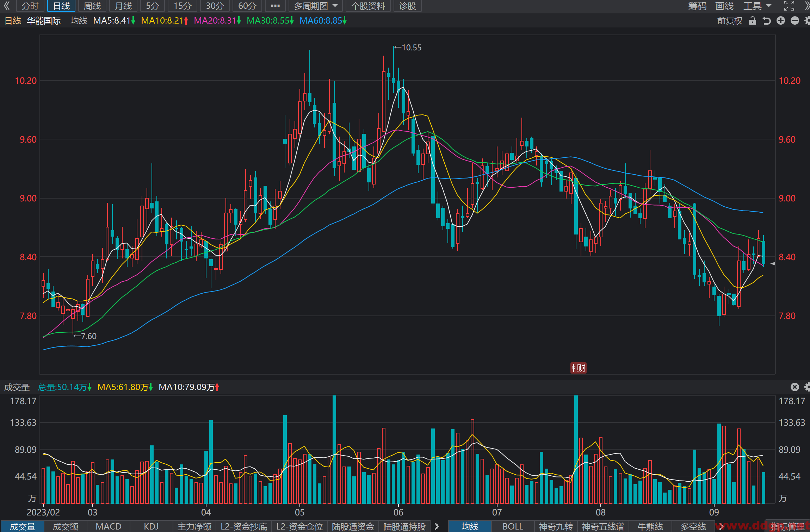810x532 pixels.
Task: Click volume MA5:61.80万 label
Action: [125, 387]
